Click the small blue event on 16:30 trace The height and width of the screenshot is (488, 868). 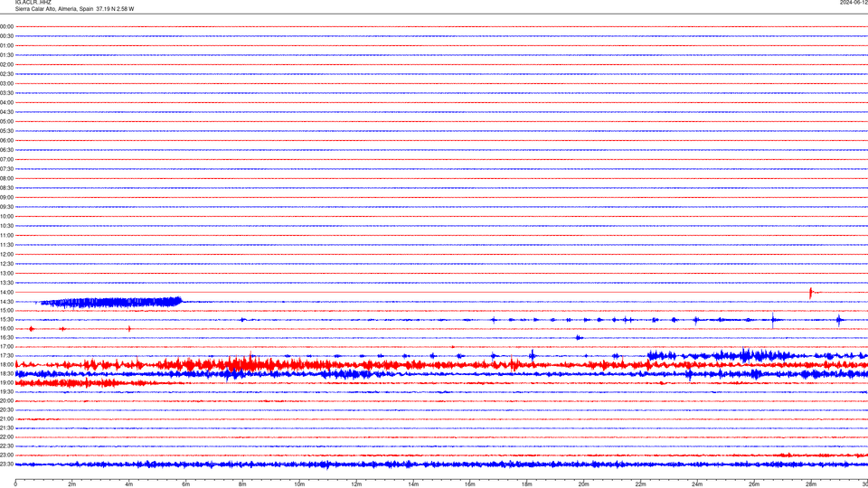pos(579,337)
